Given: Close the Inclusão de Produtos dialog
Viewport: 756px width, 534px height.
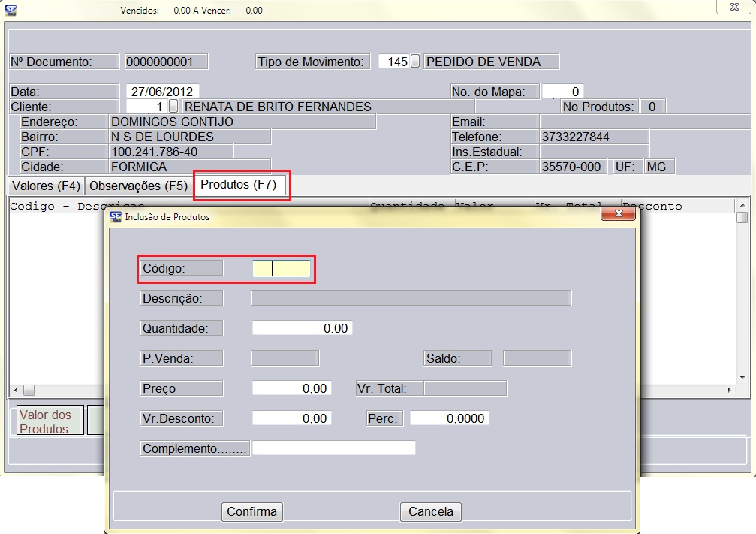Looking at the screenshot, I should [619, 215].
